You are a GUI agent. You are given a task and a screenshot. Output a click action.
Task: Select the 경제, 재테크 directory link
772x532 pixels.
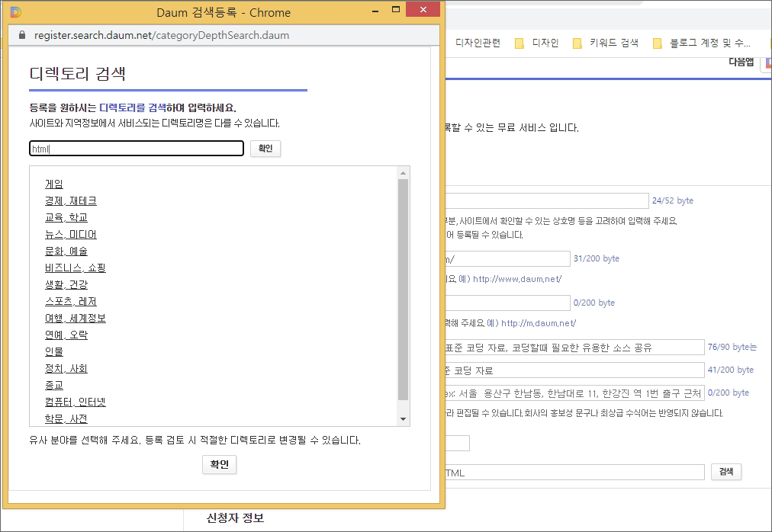[71, 200]
